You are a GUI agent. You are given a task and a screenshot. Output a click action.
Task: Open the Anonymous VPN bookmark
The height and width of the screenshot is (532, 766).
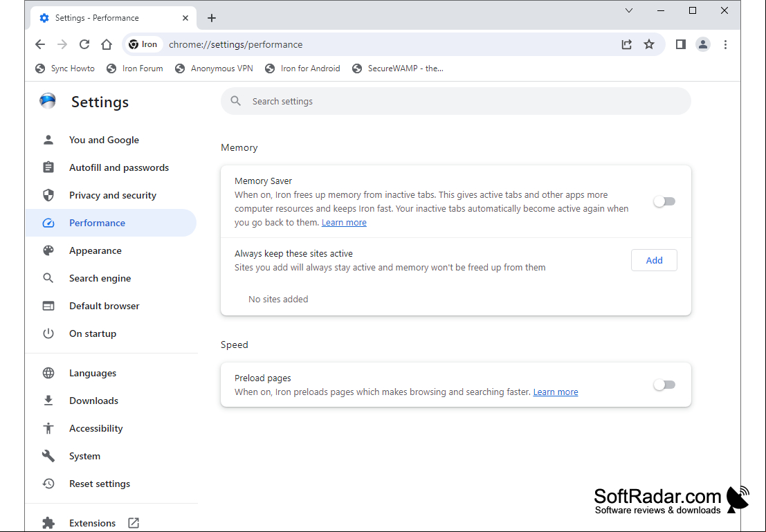[x=215, y=68]
